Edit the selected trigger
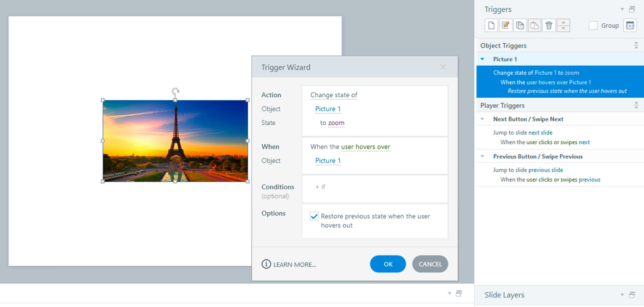 (506, 26)
